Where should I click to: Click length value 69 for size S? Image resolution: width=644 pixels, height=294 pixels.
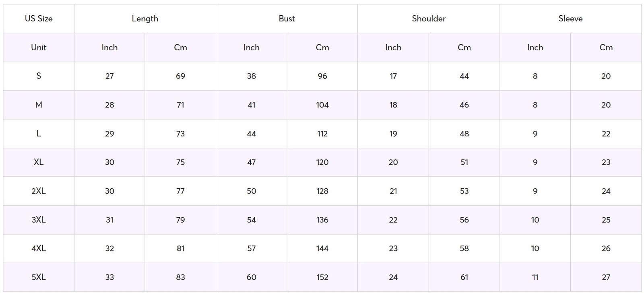[180, 76]
